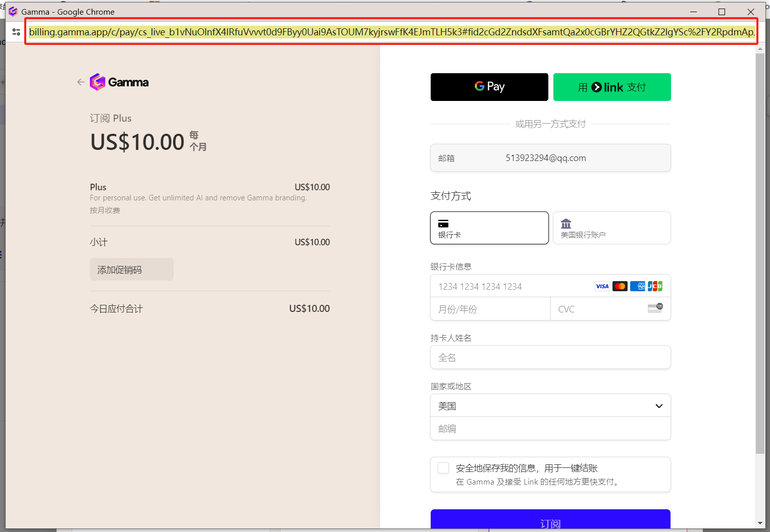Pay with Link green button
770x532 pixels.
click(x=612, y=87)
